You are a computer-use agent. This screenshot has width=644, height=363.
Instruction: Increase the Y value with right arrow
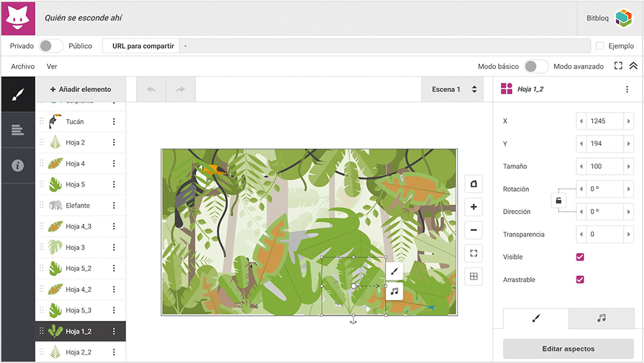coord(628,143)
